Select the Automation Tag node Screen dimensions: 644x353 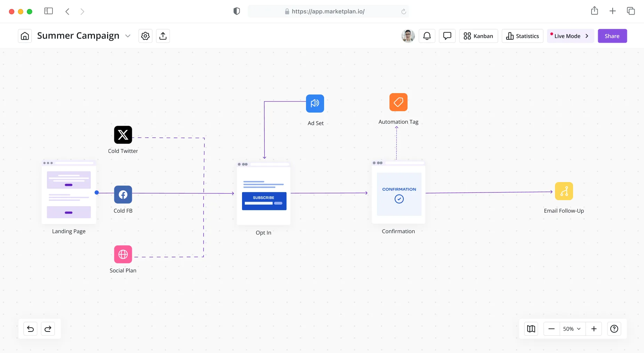click(399, 102)
